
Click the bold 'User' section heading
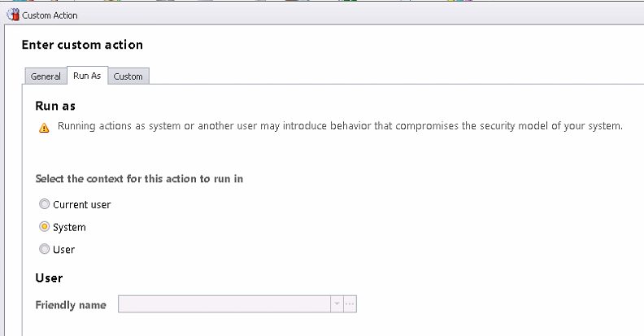click(x=49, y=278)
